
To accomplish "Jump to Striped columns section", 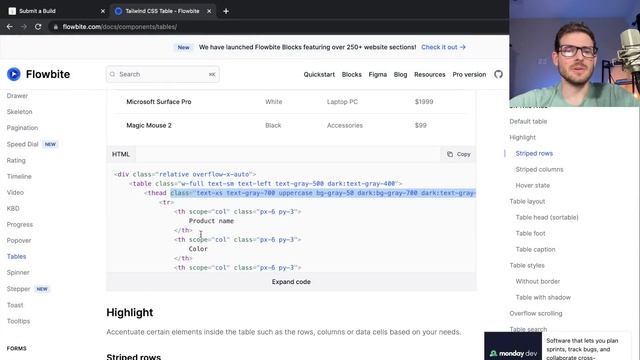I will click(x=539, y=169).
